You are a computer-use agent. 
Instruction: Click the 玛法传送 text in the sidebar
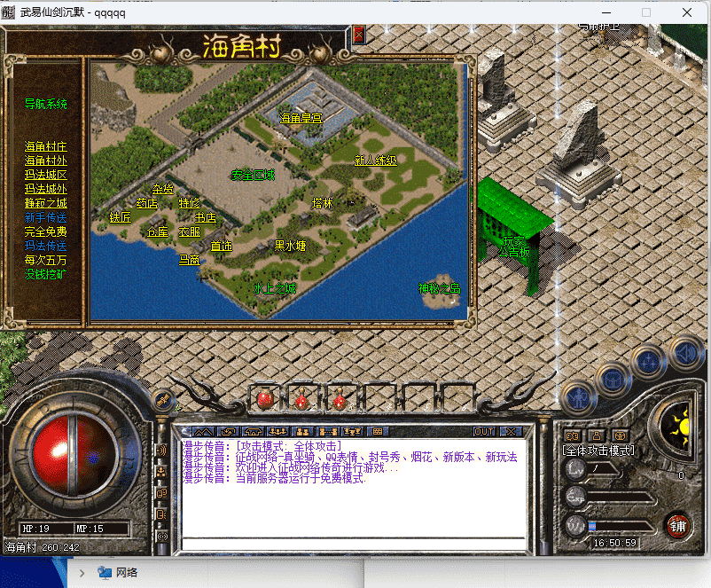pyautogui.click(x=46, y=246)
